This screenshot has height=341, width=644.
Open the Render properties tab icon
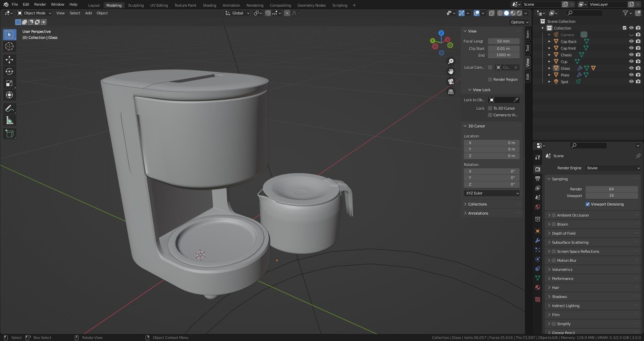pos(538,169)
